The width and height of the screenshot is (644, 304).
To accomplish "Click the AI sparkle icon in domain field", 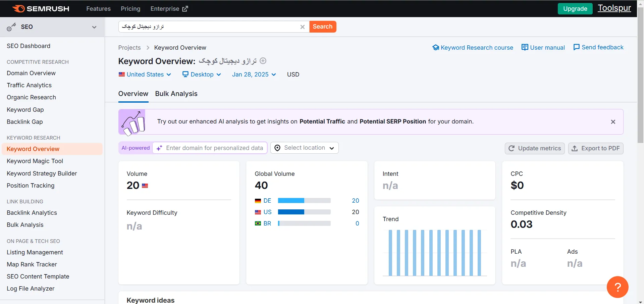I will point(159,148).
